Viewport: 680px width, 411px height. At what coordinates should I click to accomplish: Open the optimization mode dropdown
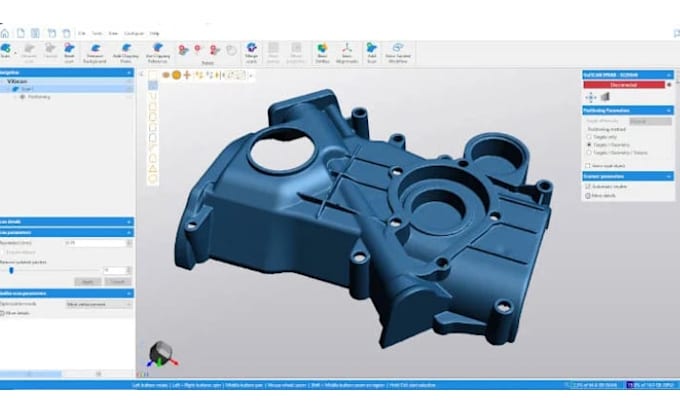(x=98, y=304)
